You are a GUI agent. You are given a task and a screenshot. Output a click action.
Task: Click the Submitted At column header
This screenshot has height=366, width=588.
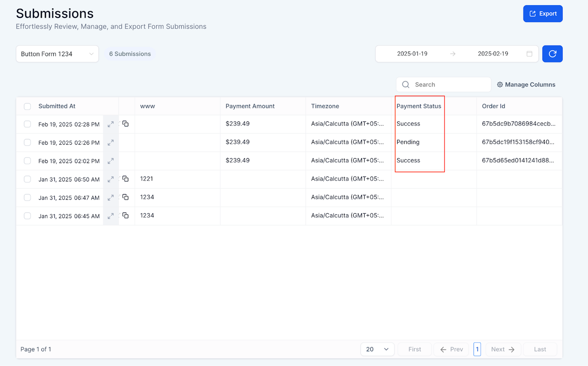(x=57, y=106)
